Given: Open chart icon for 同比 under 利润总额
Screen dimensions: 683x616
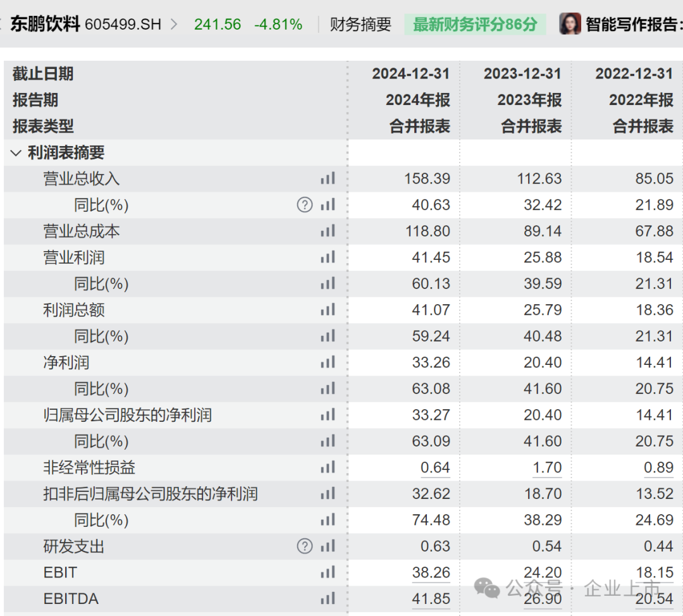Looking at the screenshot, I should [328, 336].
